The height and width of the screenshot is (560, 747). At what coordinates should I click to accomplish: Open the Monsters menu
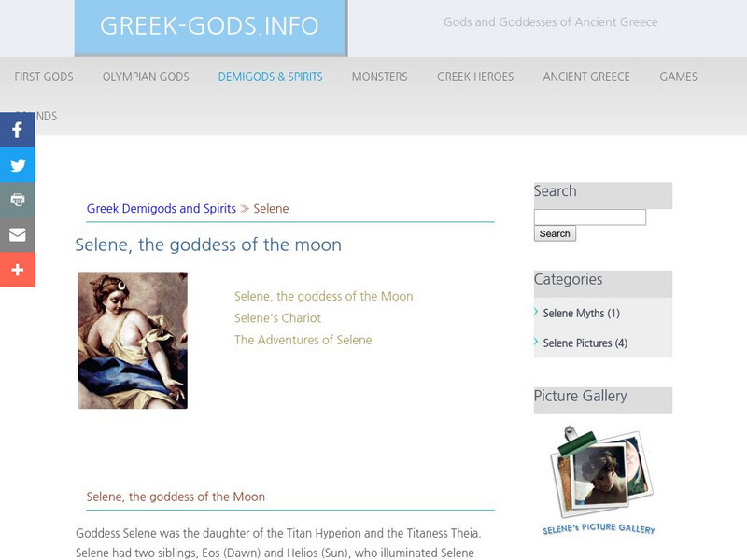point(380,77)
